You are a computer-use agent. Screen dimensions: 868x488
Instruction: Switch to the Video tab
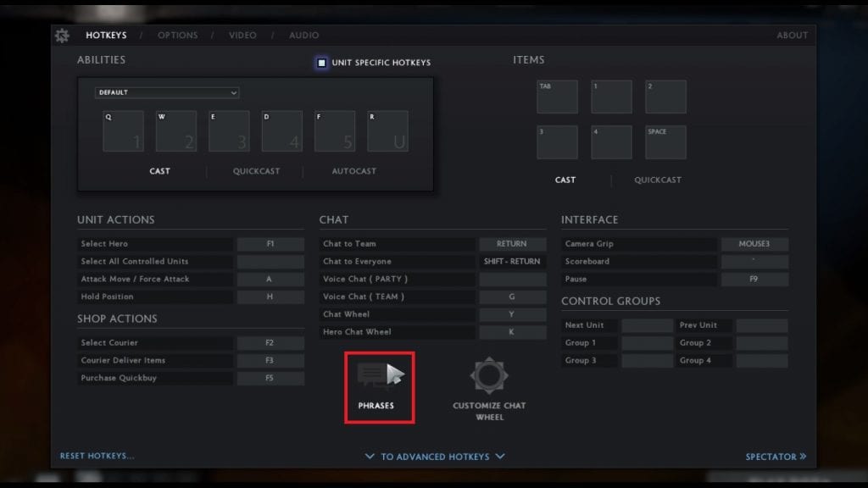coord(242,35)
